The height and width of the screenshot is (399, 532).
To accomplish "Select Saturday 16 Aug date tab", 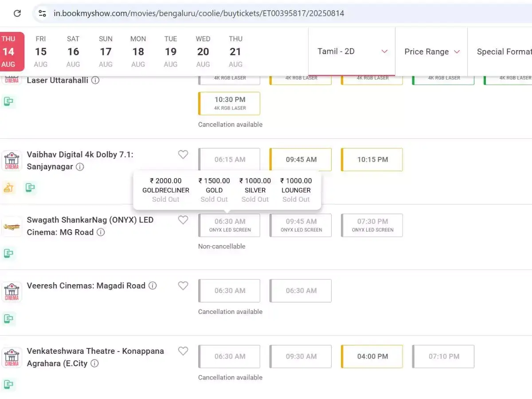I will tap(73, 51).
